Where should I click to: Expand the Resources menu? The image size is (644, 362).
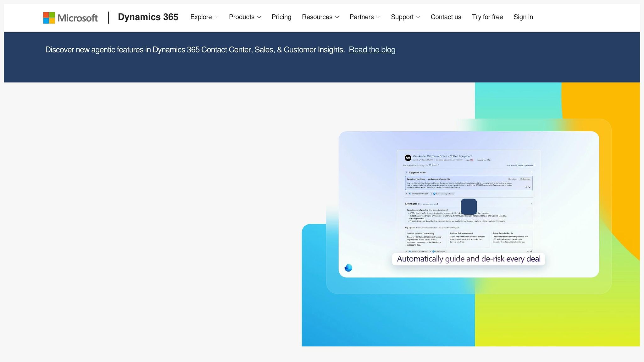pyautogui.click(x=320, y=17)
